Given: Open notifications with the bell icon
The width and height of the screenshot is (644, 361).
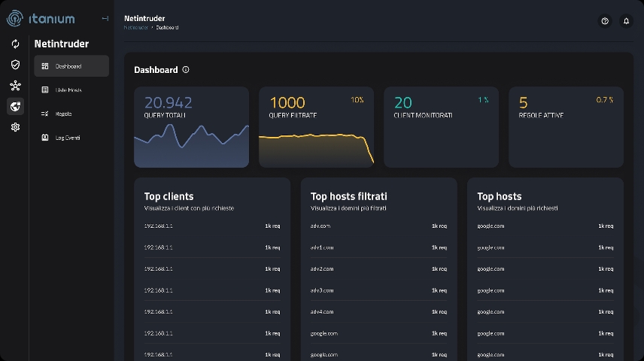Looking at the screenshot, I should pos(626,21).
